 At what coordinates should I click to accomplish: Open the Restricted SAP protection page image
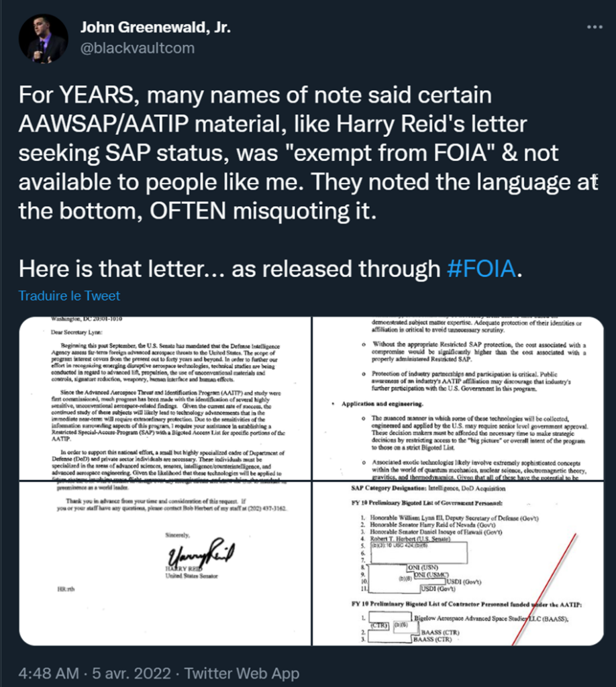tap(458, 399)
